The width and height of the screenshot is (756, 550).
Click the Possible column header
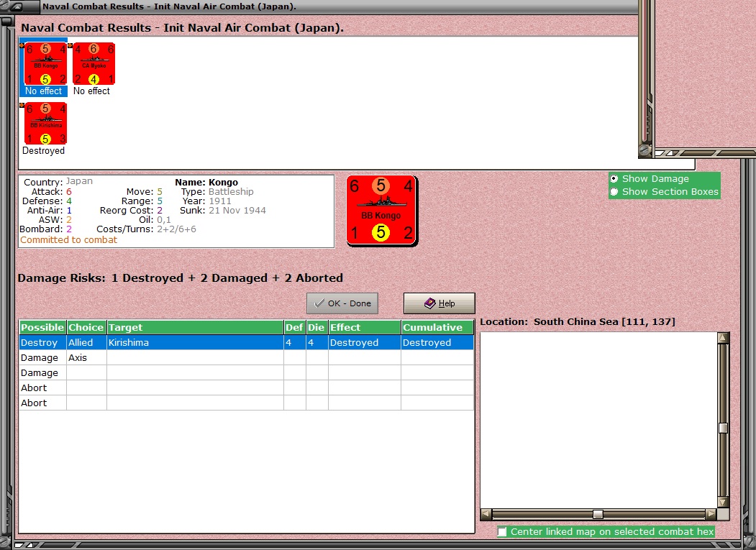point(42,327)
